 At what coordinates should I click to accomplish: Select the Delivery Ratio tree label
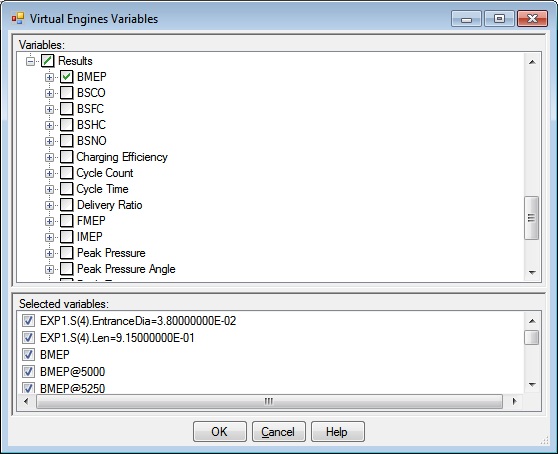pos(110,205)
